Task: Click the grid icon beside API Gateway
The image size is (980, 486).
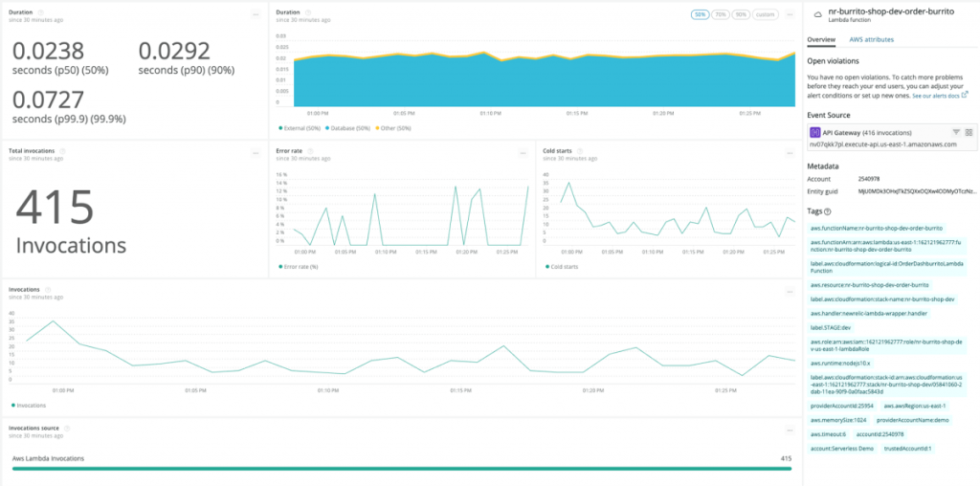Action: (969, 132)
